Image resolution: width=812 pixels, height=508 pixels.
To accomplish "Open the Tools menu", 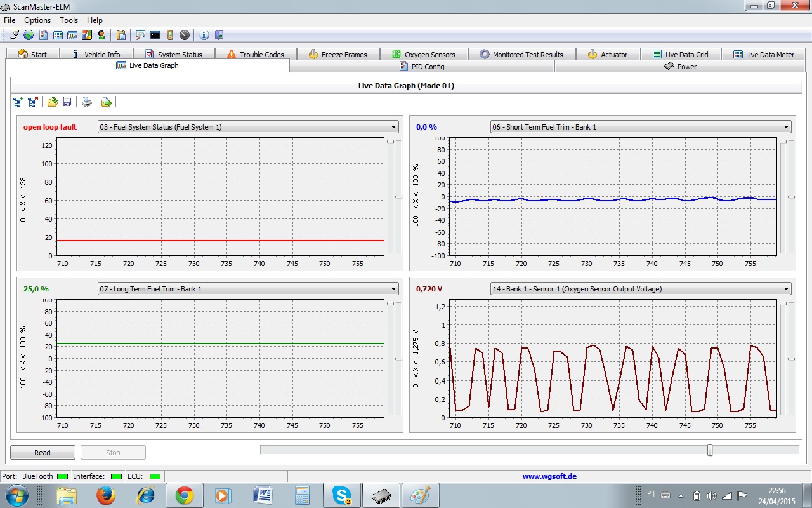I will (69, 20).
